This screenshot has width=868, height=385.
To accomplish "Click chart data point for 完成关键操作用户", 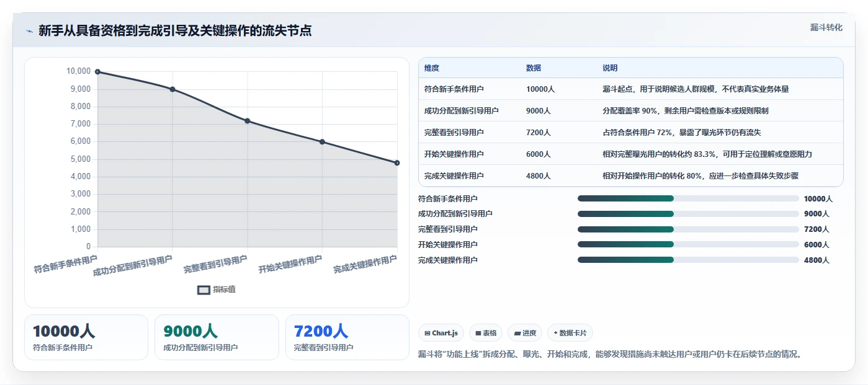I will point(397,163).
